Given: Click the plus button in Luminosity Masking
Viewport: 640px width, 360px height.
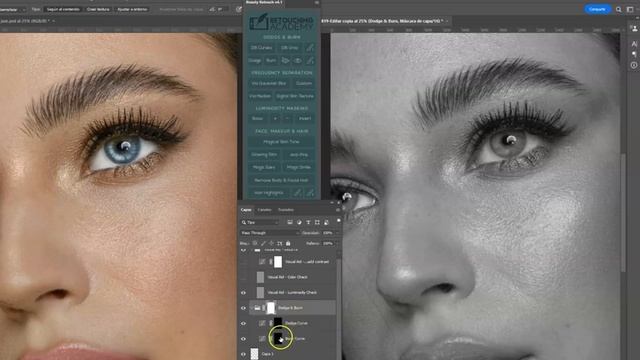Looking at the screenshot, I should point(275,118).
